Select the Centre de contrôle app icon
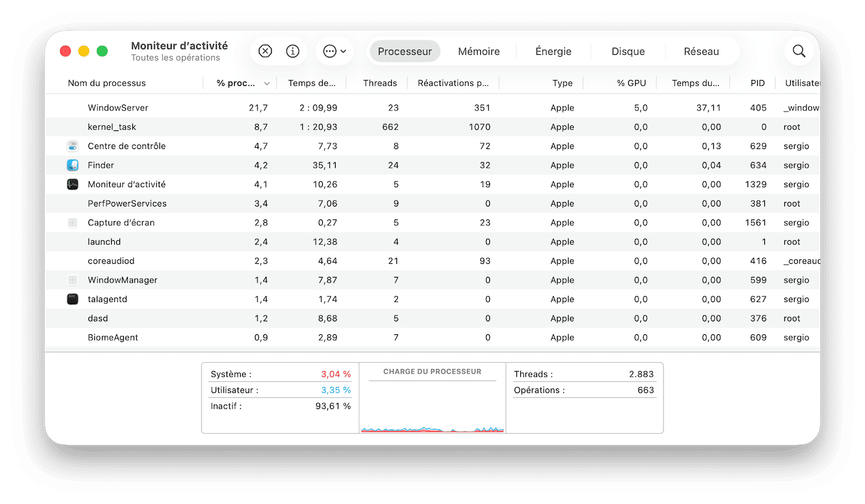The width and height of the screenshot is (865, 504). pos(72,146)
